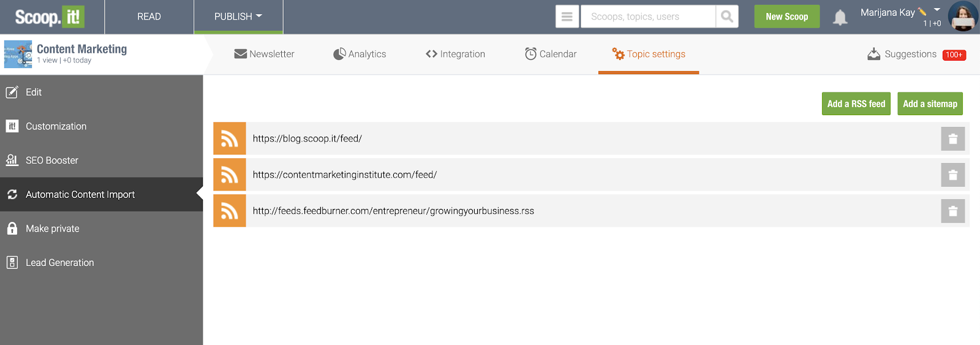Select the https://contentmarketinginstitute.com/feed/ URL text
Screen dimensions: 980x345
[x=345, y=175]
